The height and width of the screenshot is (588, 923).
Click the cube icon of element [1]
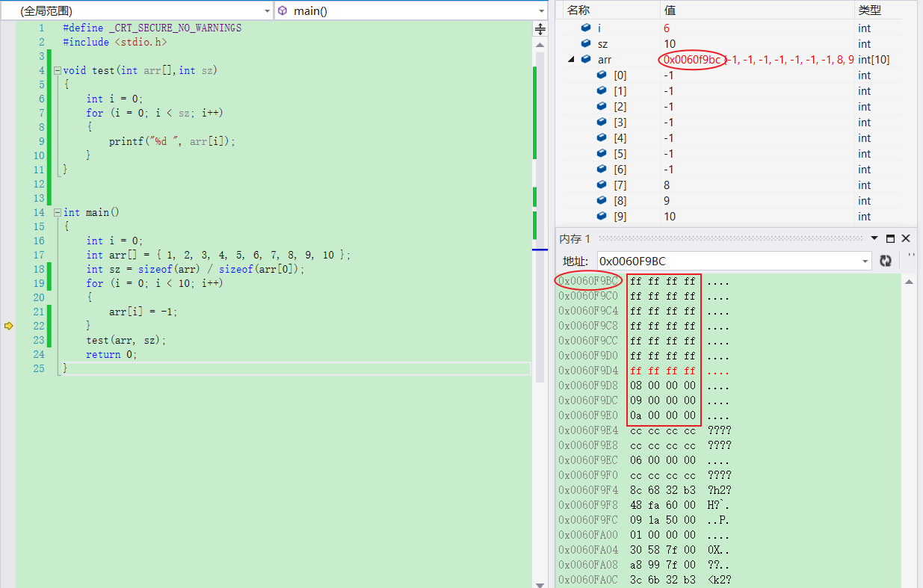click(602, 90)
